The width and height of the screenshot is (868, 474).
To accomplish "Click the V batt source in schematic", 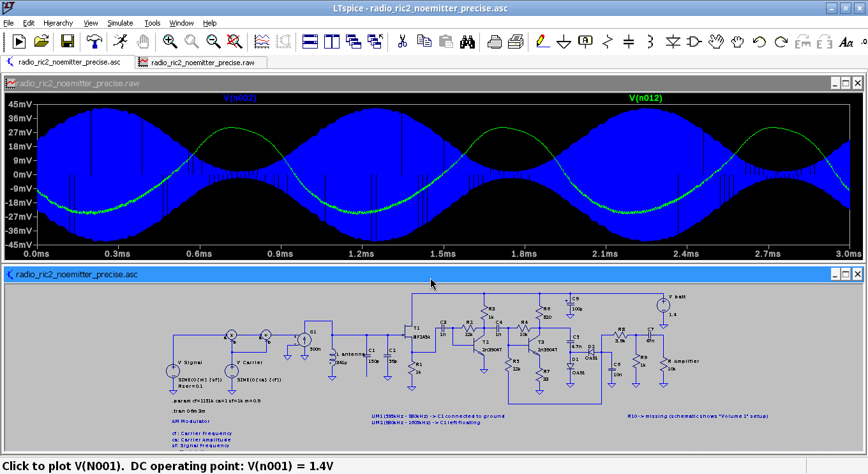I will pos(664,305).
